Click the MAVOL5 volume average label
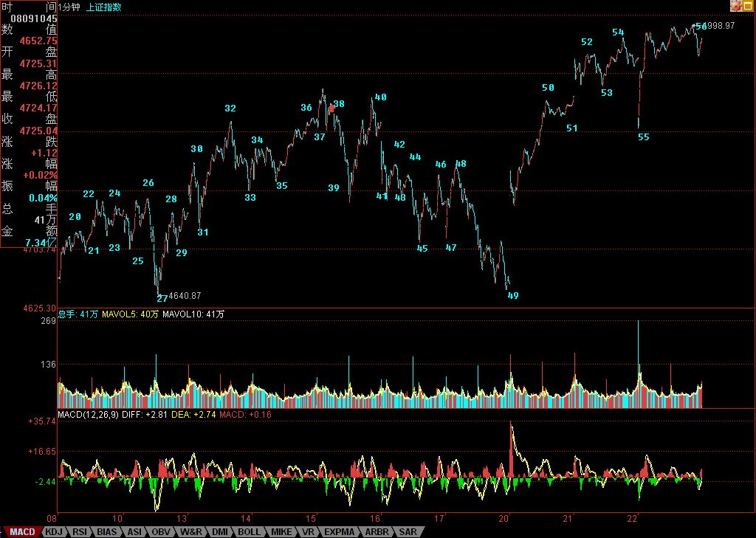This screenshot has height=538, width=756. coord(120,314)
